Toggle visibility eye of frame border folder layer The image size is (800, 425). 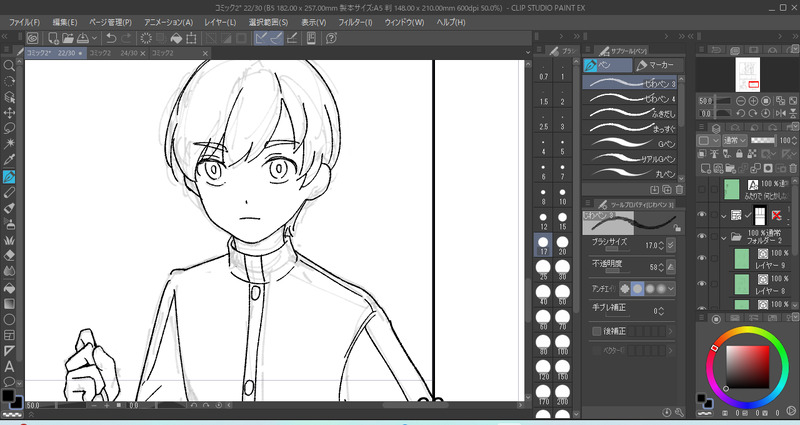(702, 215)
